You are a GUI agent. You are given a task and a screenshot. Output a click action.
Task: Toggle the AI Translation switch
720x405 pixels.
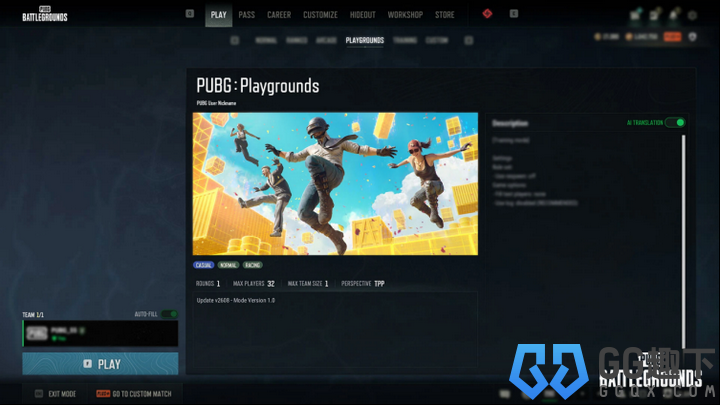click(x=675, y=123)
